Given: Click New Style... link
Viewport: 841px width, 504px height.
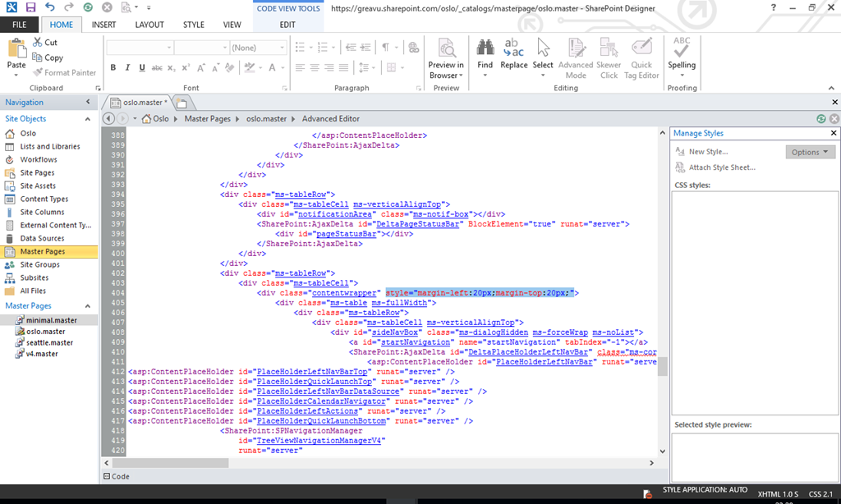Looking at the screenshot, I should (x=708, y=152).
